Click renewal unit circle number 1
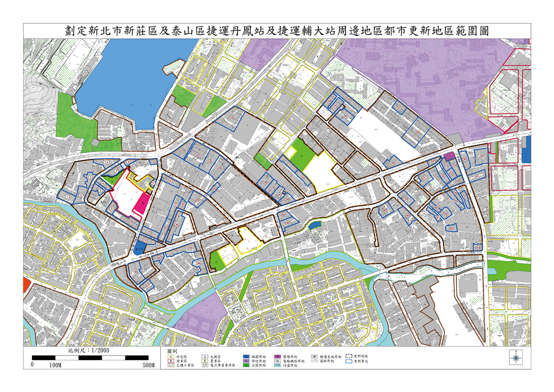Image resolution: width=554 pixels, height=392 pixels. [x=67, y=197]
